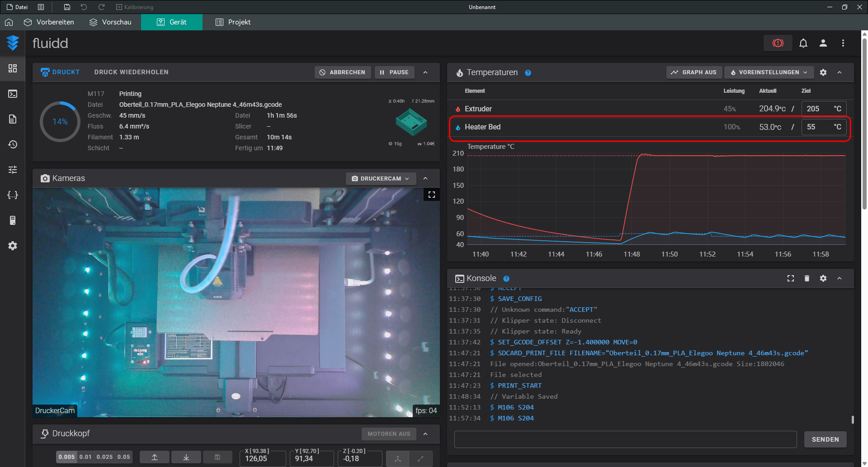The width and height of the screenshot is (868, 467).
Task: Open notifications bell
Action: pyautogui.click(x=803, y=43)
